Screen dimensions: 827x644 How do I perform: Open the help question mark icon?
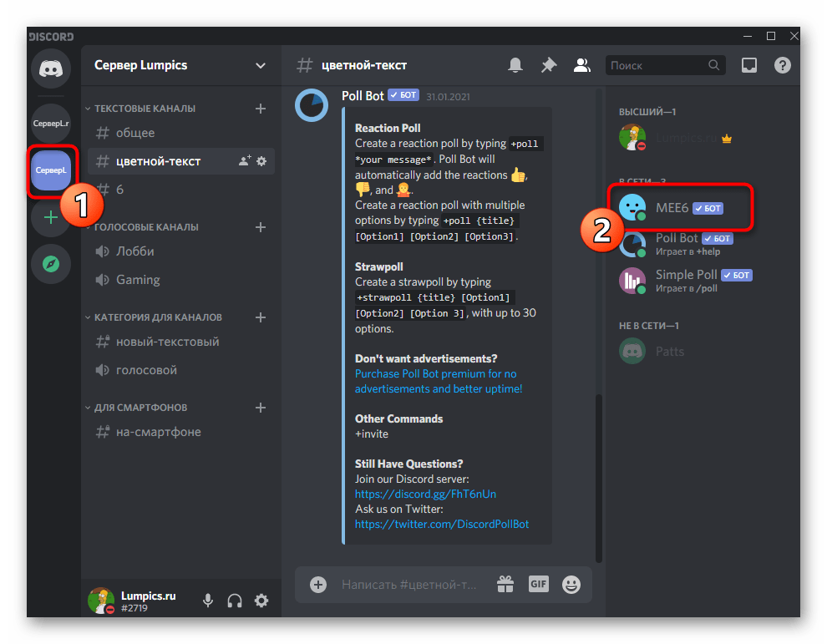782,65
